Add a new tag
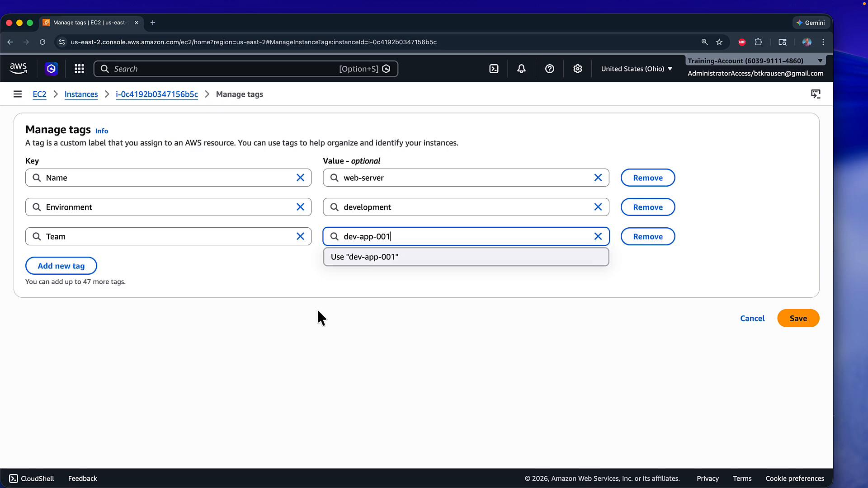The image size is (868, 488). (61, 266)
